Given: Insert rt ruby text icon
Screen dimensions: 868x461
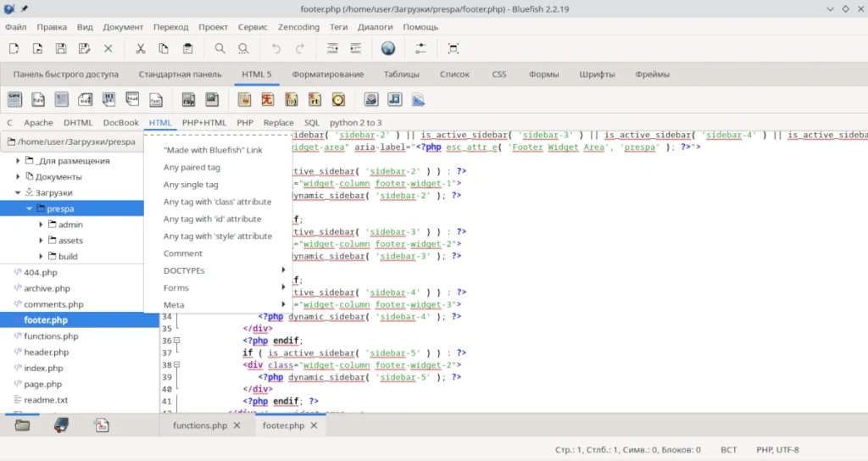Looking at the screenshot, I should (x=315, y=100).
